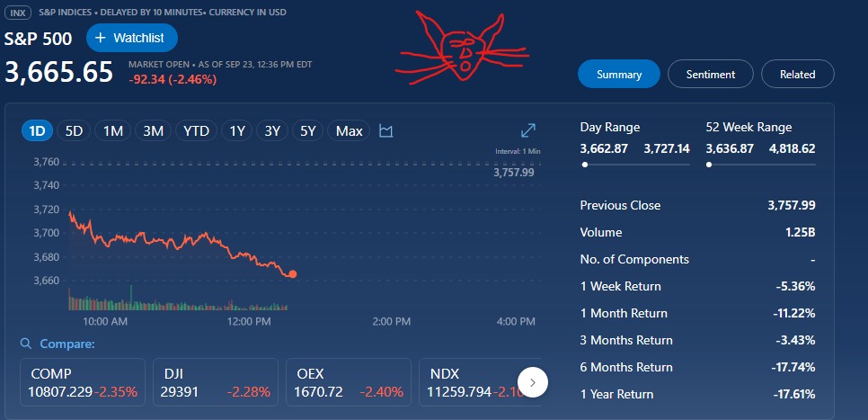The image size is (868, 420).
Task: Switch to the Sentiment tab
Action: pos(710,75)
